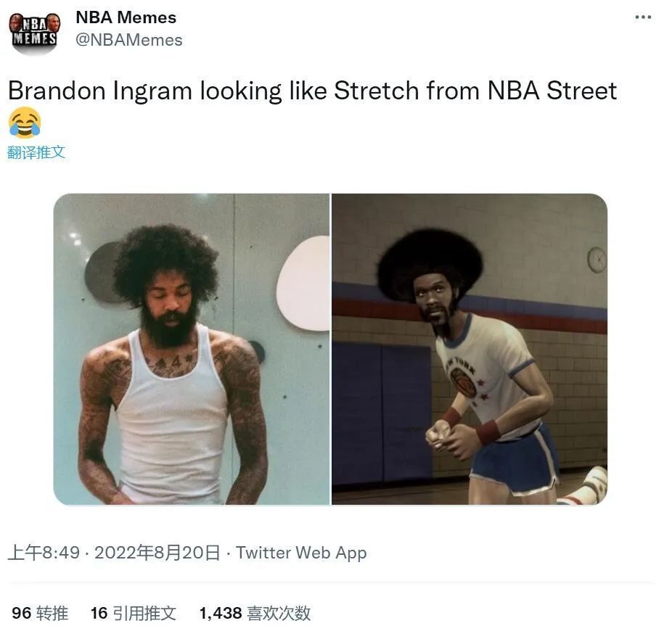The height and width of the screenshot is (639, 672).
Task: Click the 2022年8月20日 date link
Action: tap(157, 553)
